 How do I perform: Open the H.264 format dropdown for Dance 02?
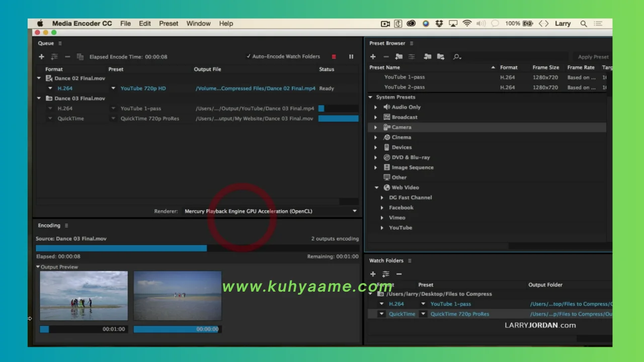pyautogui.click(x=50, y=88)
